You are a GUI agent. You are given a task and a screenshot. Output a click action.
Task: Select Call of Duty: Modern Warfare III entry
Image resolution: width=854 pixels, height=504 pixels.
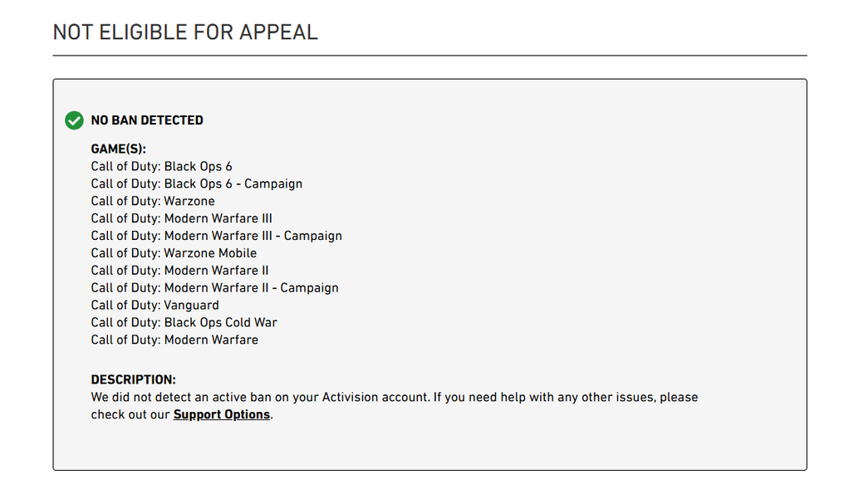[x=181, y=219]
